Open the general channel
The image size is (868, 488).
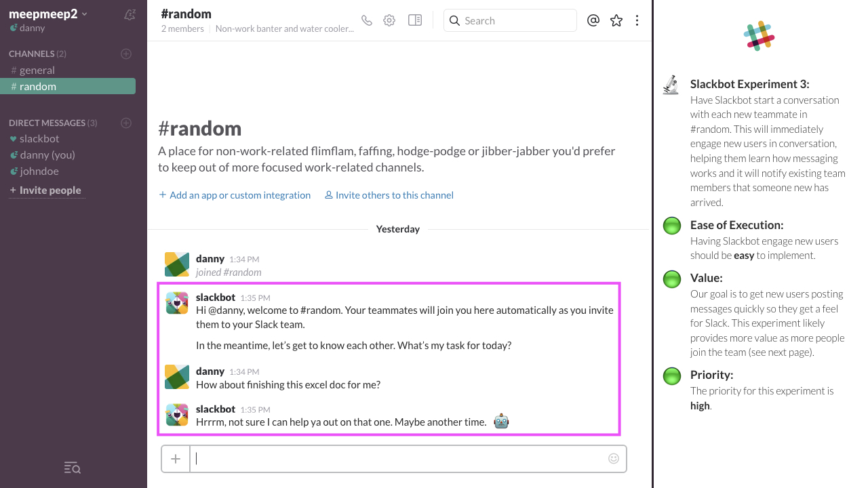[37, 70]
